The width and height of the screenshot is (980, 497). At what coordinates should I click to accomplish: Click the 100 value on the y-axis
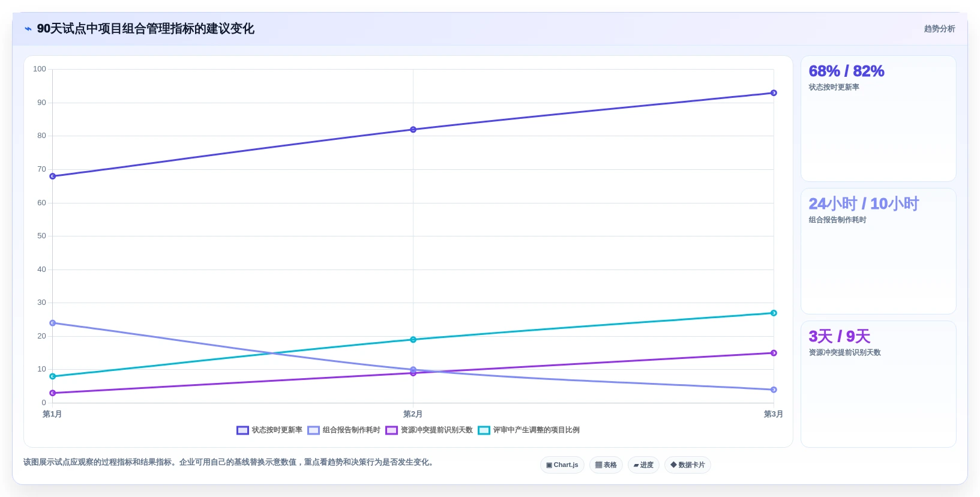pyautogui.click(x=40, y=69)
